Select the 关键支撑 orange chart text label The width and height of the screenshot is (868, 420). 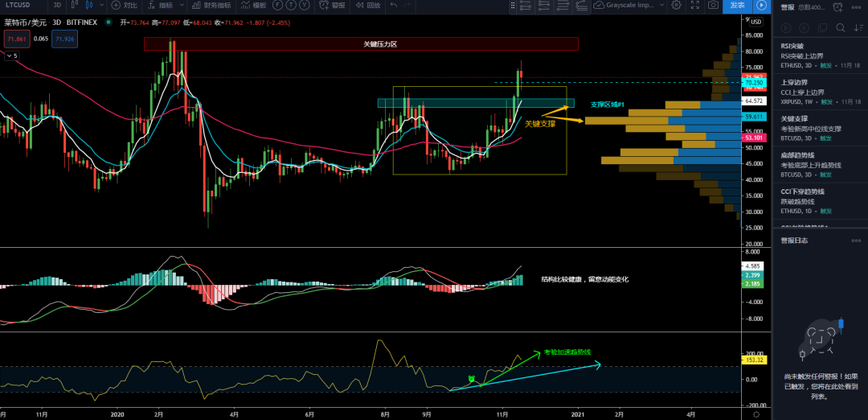(x=540, y=124)
